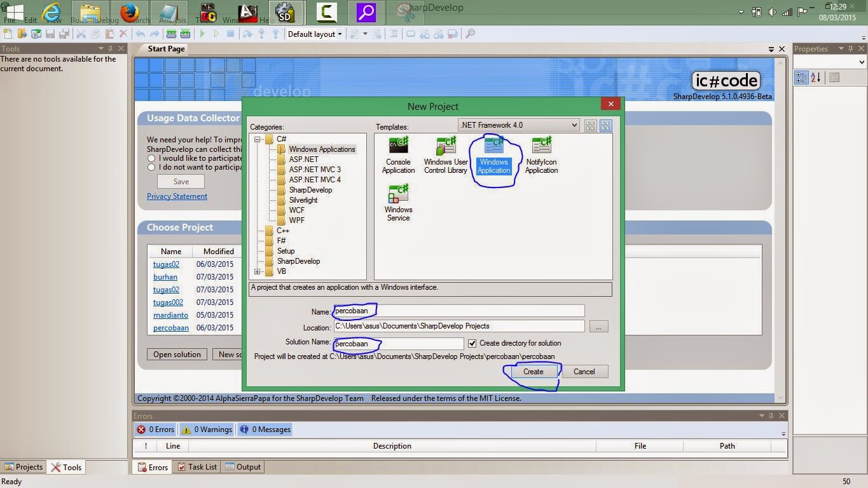
Task: Choose 'I would like to participate' radio button
Action: (151, 158)
